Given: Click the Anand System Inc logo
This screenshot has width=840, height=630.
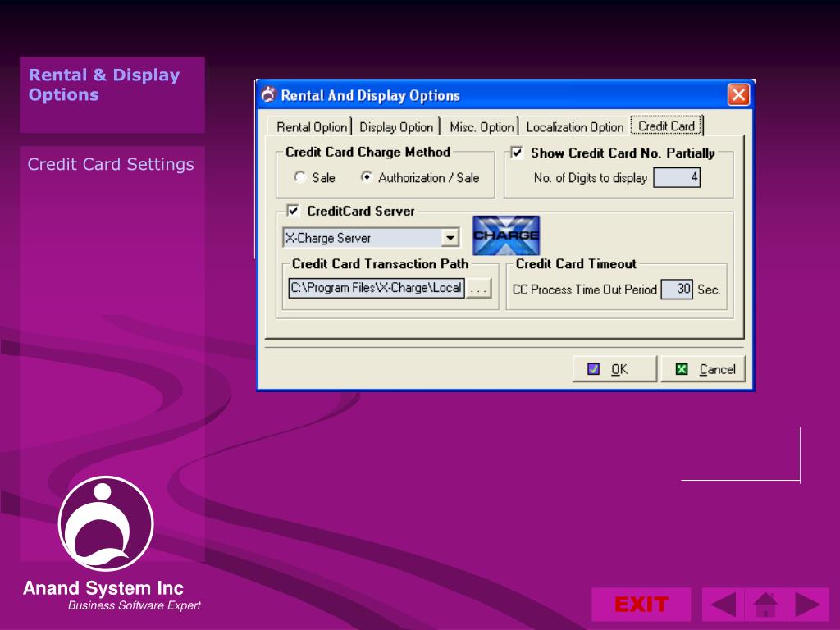Looking at the screenshot, I should [106, 523].
